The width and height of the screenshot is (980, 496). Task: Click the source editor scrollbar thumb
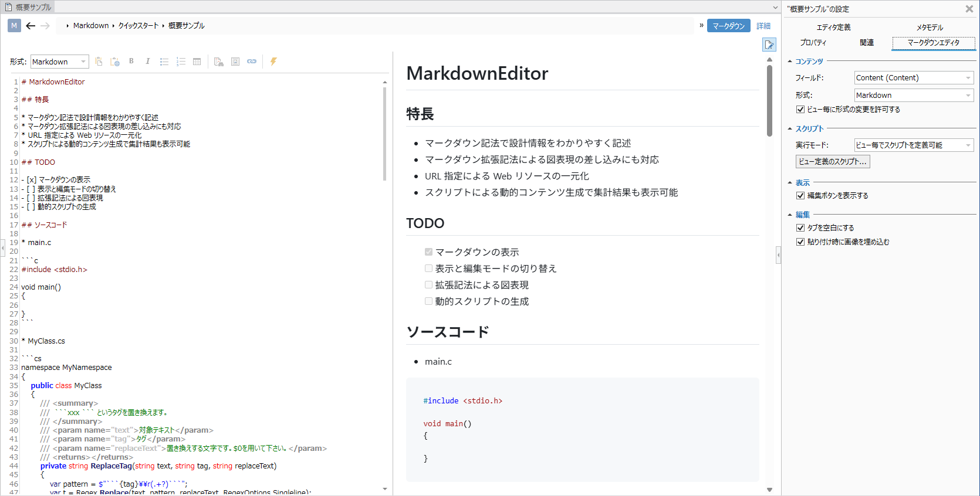[384, 134]
